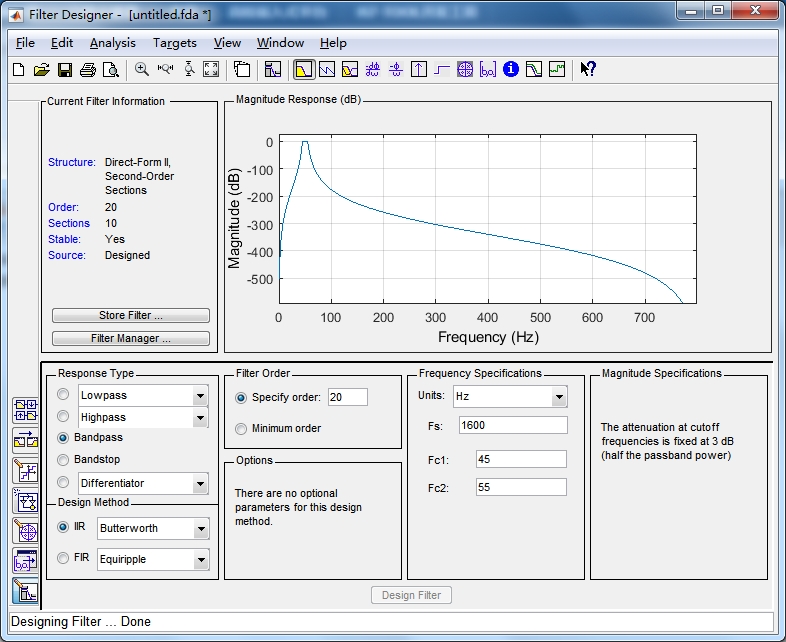Activate the Zoom X-axis tool
This screenshot has width=786, height=642.
click(x=165, y=70)
